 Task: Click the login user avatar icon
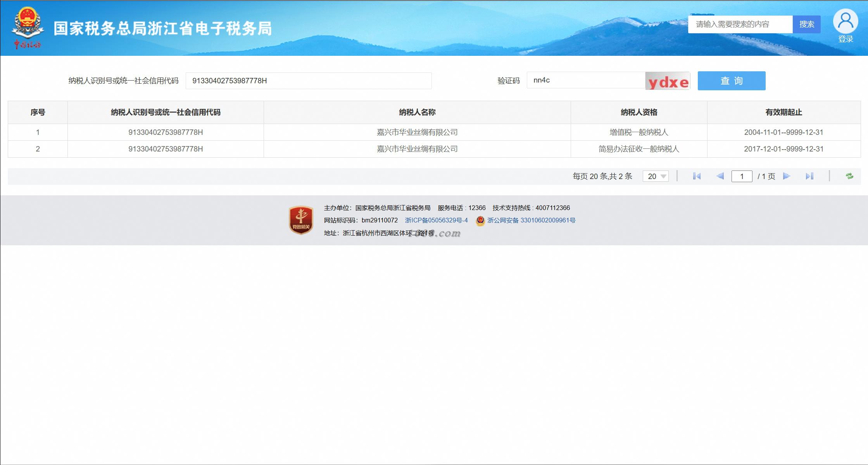point(845,22)
